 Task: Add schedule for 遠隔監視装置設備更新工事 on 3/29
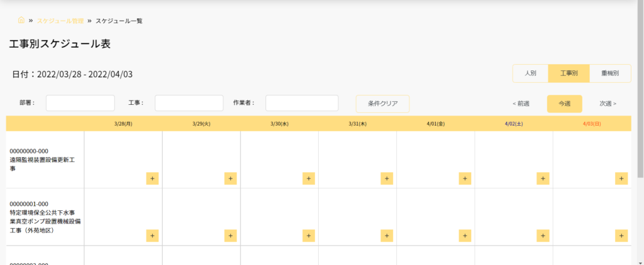point(230,178)
